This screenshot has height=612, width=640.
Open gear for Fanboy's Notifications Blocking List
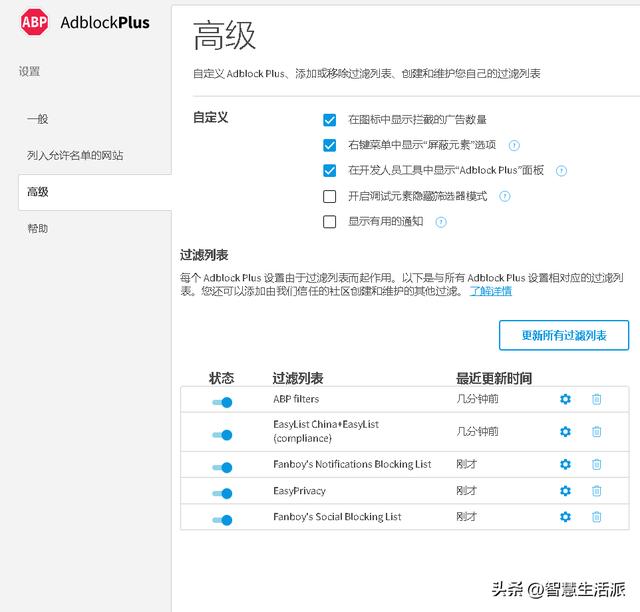click(565, 464)
